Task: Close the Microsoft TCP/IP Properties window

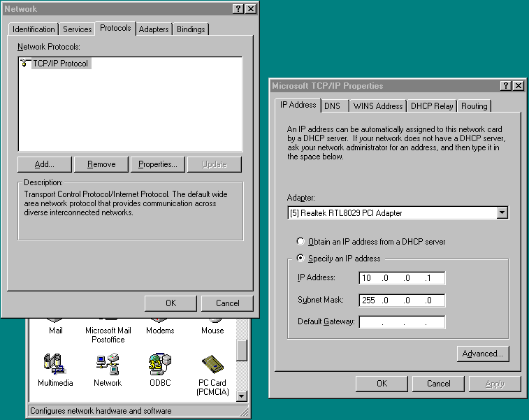Action: (x=519, y=86)
